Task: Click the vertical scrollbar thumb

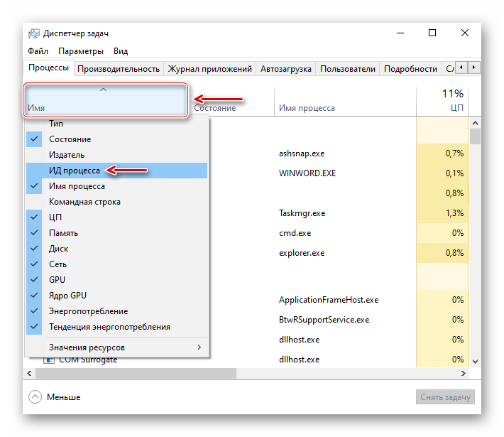Action: (x=475, y=136)
